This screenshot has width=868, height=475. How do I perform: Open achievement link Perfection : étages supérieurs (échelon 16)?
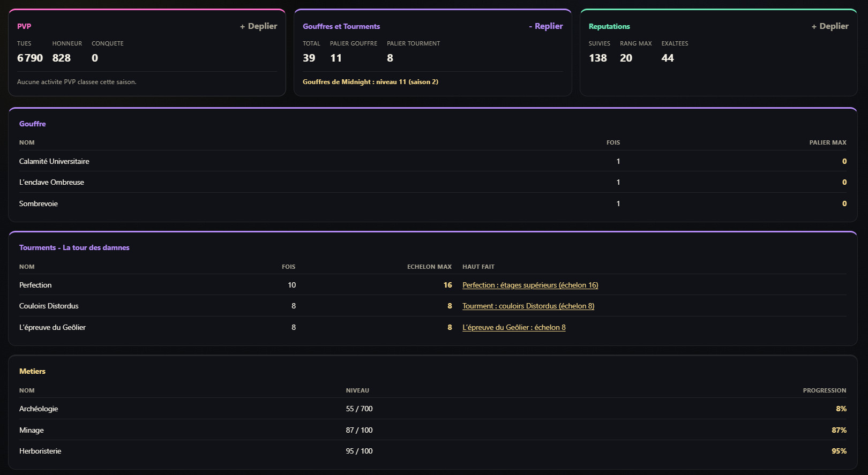point(530,285)
